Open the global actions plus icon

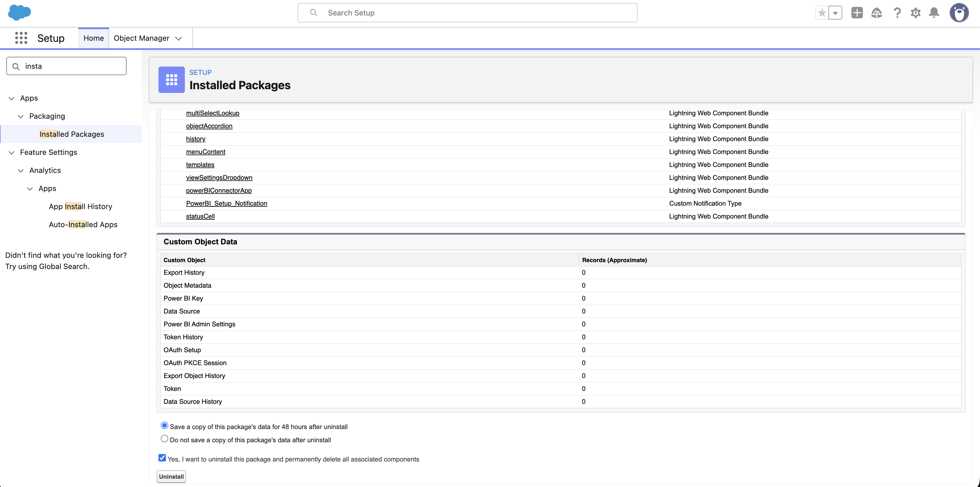pyautogui.click(x=857, y=13)
